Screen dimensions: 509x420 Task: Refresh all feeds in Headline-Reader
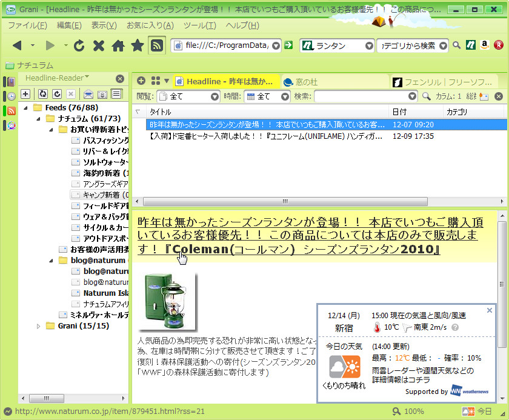(x=42, y=94)
